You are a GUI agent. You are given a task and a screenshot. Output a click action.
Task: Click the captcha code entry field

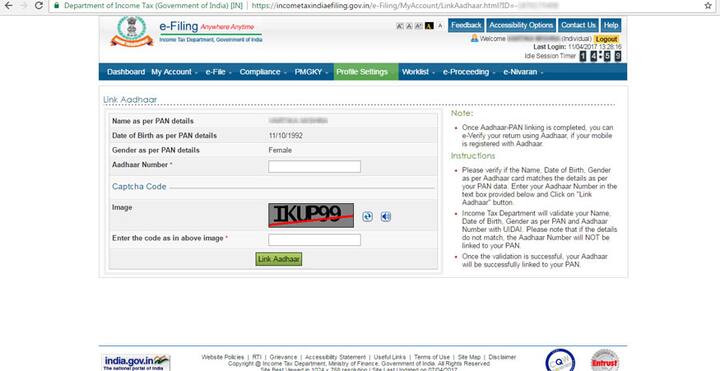315,240
